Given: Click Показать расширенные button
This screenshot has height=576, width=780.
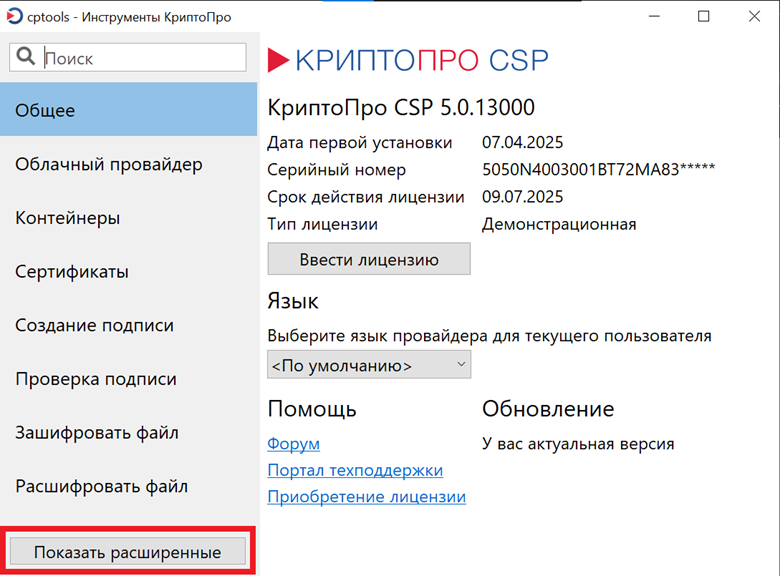Looking at the screenshot, I should click(x=128, y=552).
